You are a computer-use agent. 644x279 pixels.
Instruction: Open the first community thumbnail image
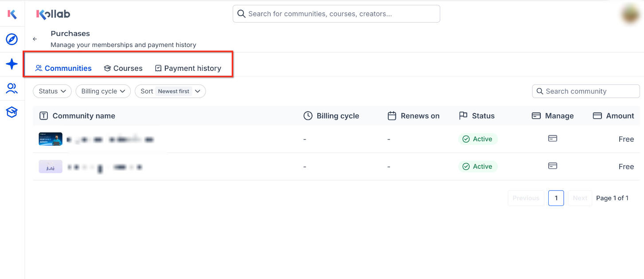[51, 139]
